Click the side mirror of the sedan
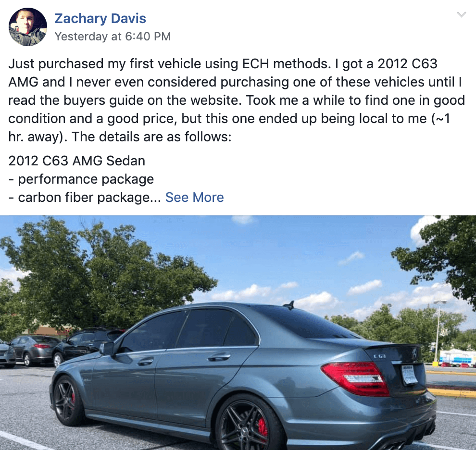476x450 pixels. coord(107,348)
